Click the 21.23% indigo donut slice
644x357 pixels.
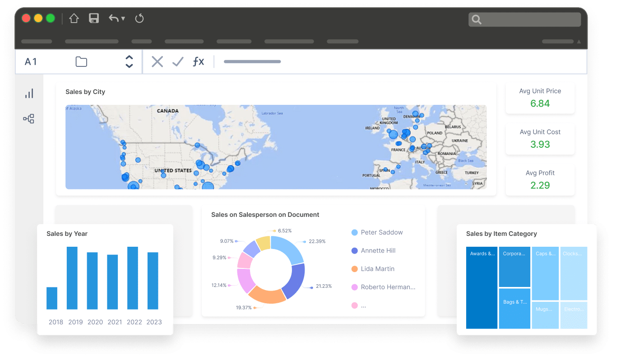point(295,281)
